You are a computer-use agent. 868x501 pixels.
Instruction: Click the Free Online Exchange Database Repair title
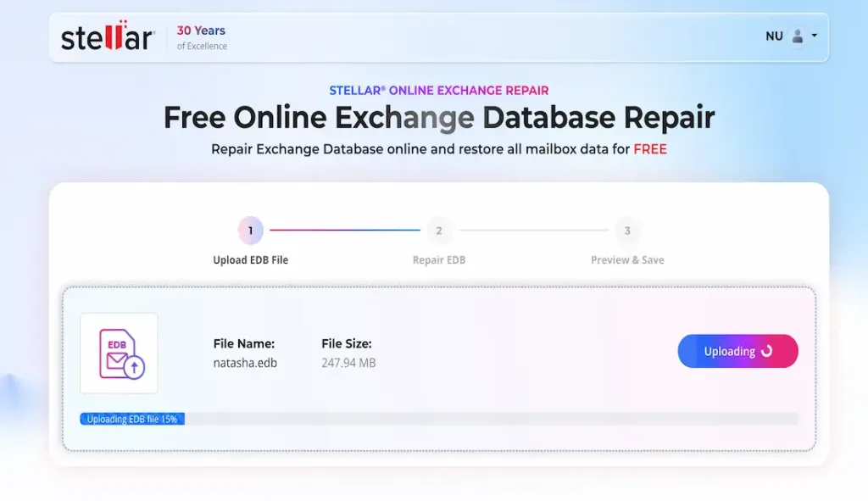439,118
